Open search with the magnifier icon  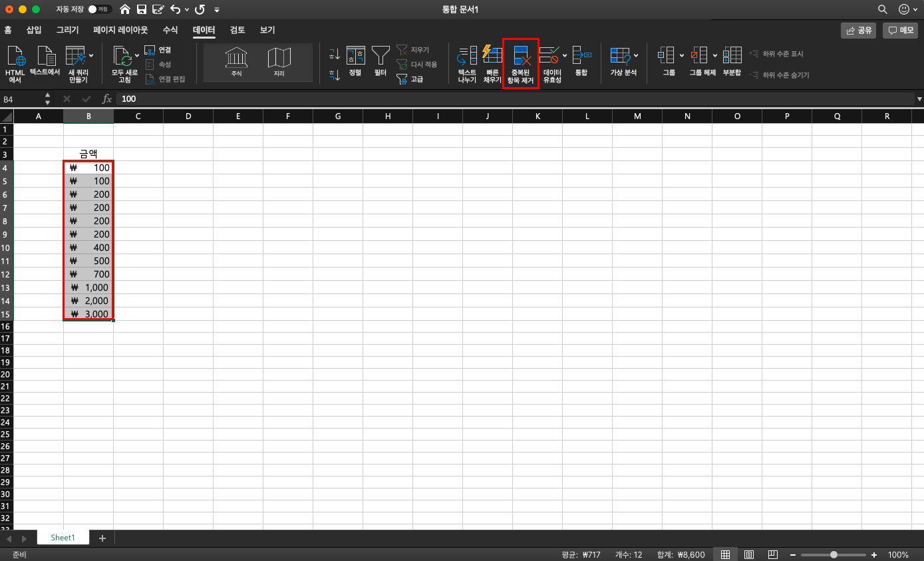pyautogui.click(x=882, y=9)
